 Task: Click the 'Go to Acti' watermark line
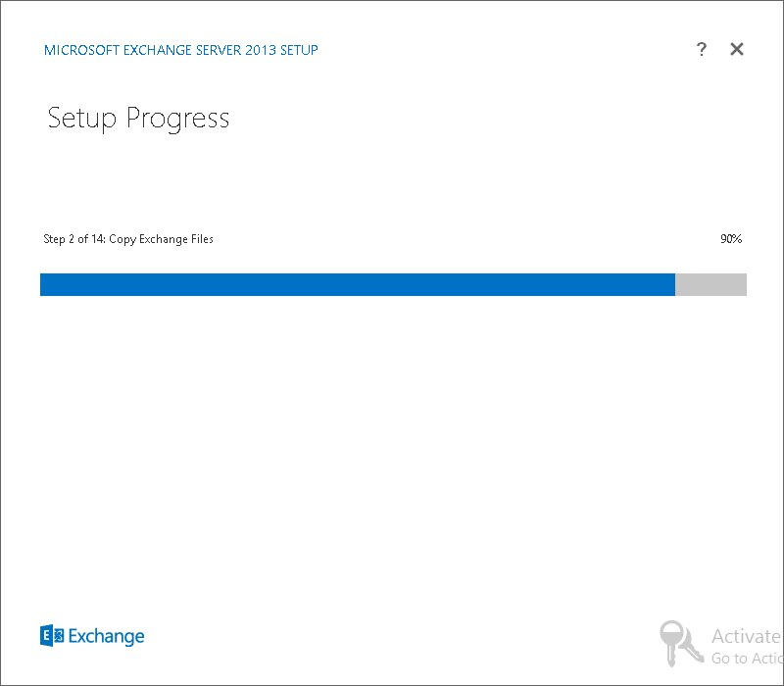[x=747, y=658]
